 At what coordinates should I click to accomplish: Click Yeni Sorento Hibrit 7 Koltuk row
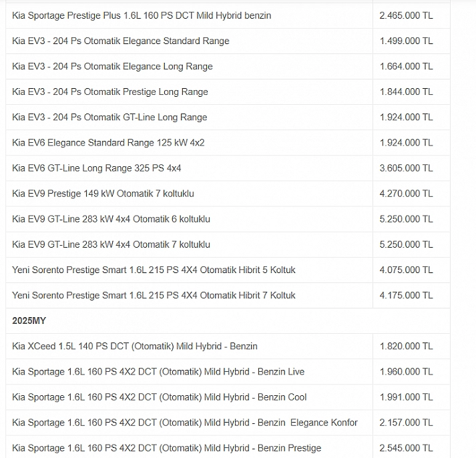(x=228, y=295)
